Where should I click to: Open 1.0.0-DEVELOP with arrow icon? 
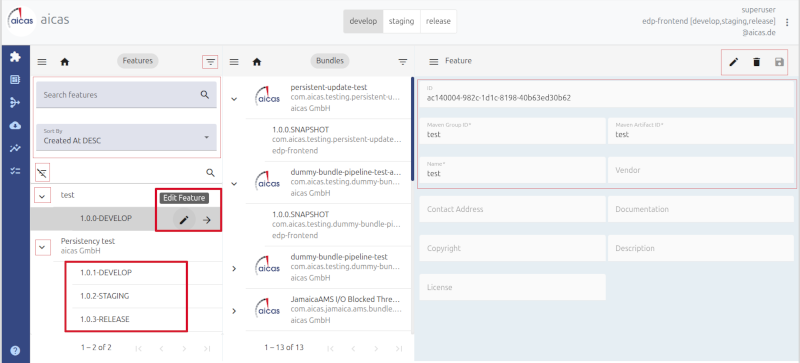[207, 220]
